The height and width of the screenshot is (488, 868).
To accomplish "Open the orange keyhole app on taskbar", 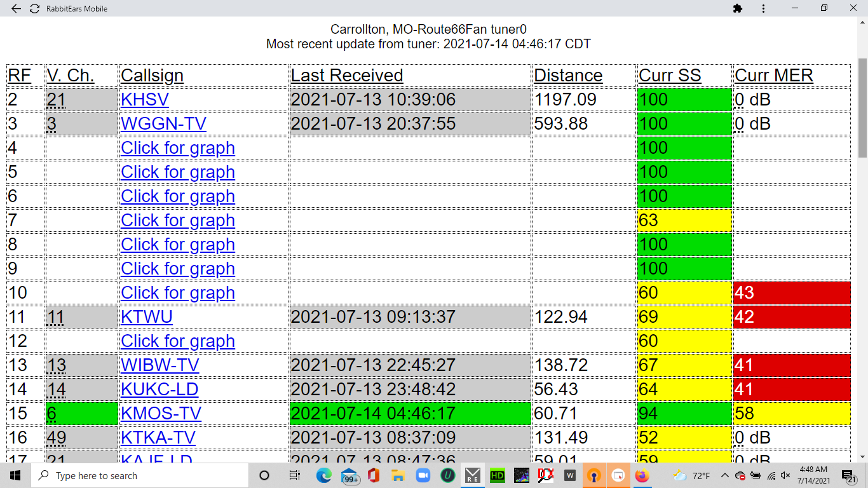I will coord(594,475).
